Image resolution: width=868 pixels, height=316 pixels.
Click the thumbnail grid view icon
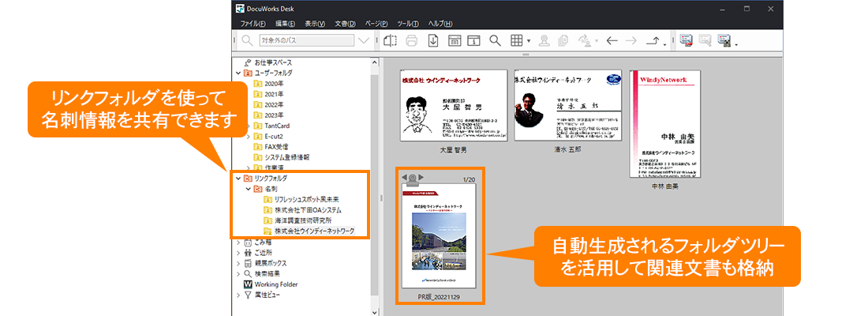pyautogui.click(x=517, y=40)
